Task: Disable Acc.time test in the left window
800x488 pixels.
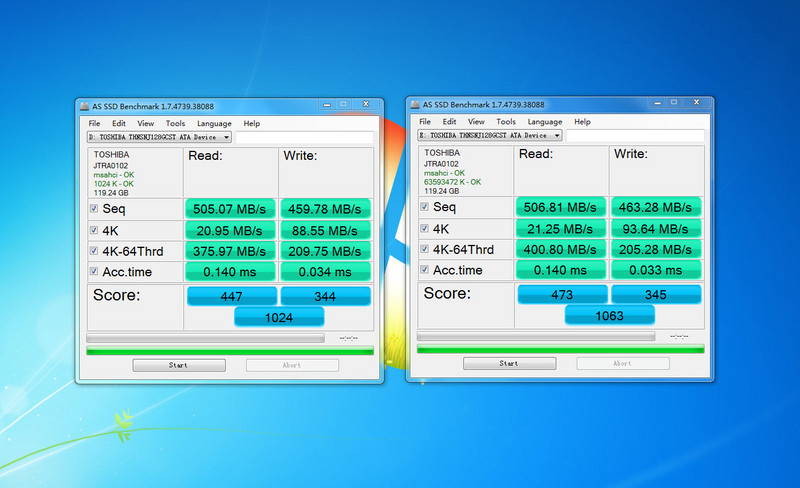Action: tap(95, 271)
